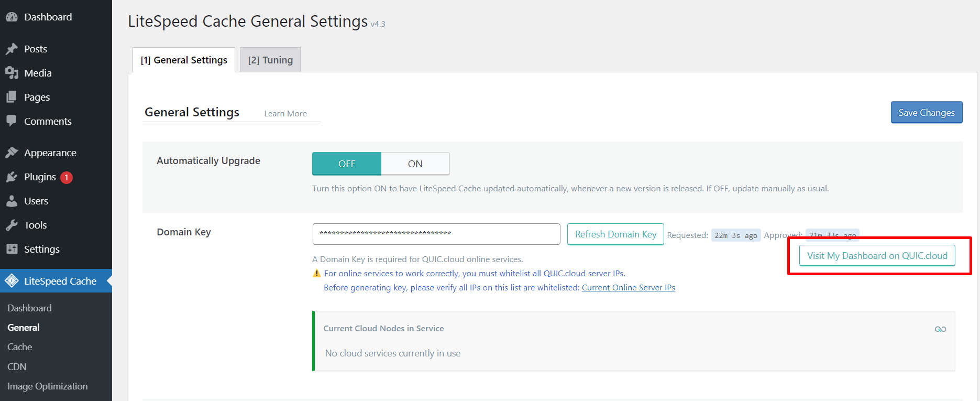980x401 pixels.
Task: Turn Automatically Upgrade OFF
Action: click(347, 164)
